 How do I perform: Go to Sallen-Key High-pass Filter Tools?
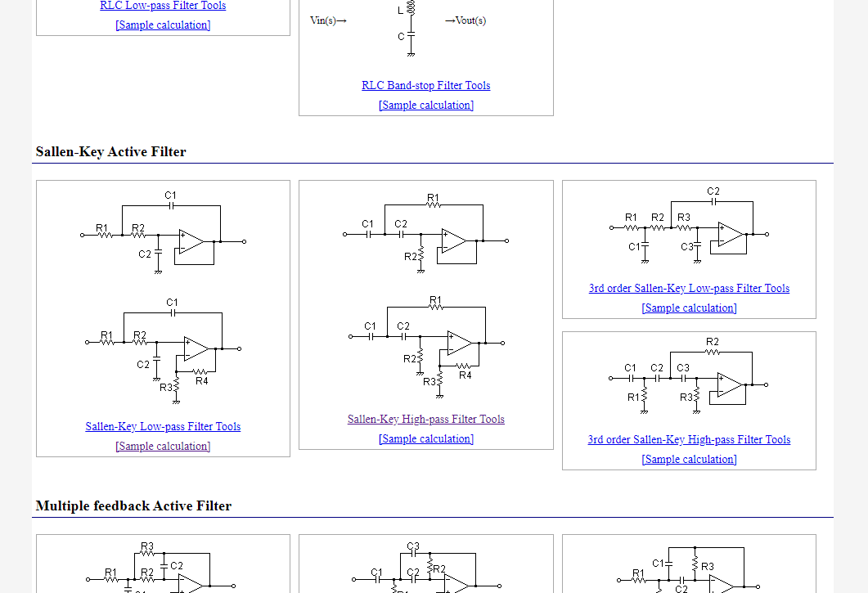[x=425, y=420]
